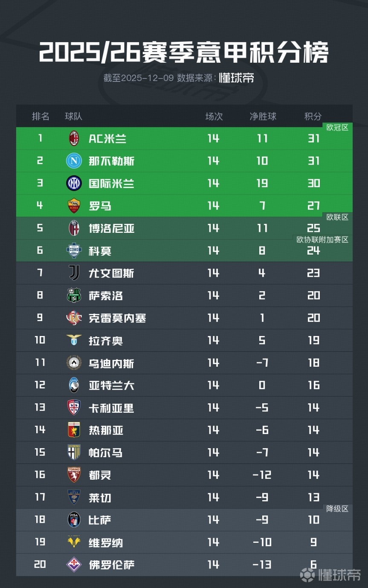Viewport: 368px width, 588px height.
Task: Click the 拉齐奥 eagle badge
Action: click(74, 340)
